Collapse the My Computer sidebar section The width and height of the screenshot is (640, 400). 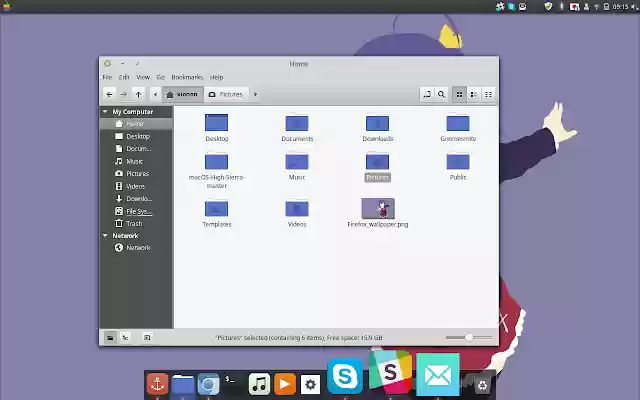click(105, 112)
